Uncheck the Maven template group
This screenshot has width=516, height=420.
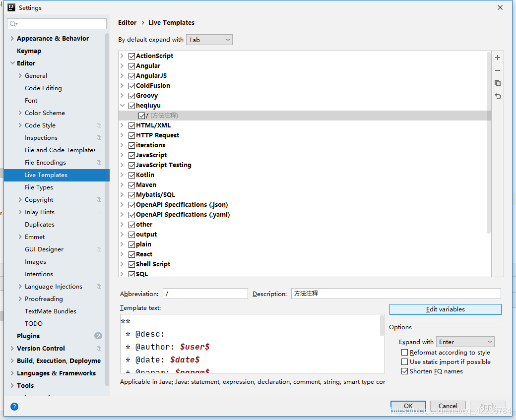[x=131, y=185]
